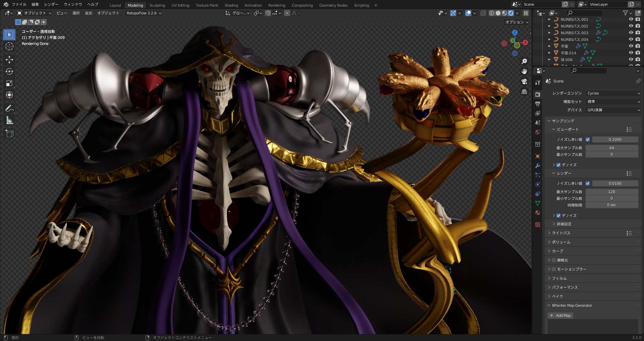Click the pause render preview button
The image size is (644, 341).
click(x=526, y=13)
